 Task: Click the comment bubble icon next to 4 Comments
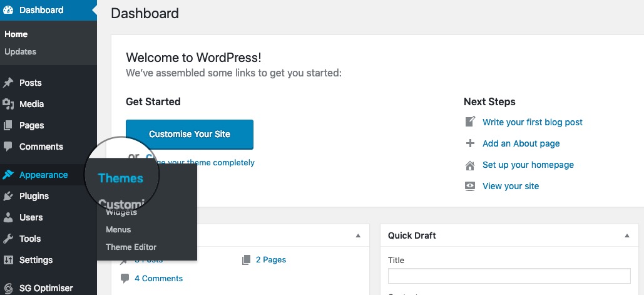click(x=125, y=279)
